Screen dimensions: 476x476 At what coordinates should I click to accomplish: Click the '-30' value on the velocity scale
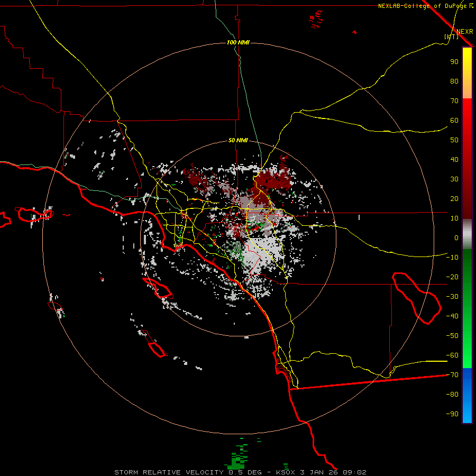point(452,297)
